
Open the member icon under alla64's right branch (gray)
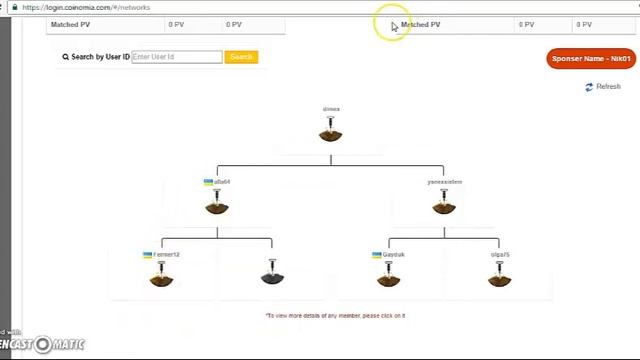272,271
